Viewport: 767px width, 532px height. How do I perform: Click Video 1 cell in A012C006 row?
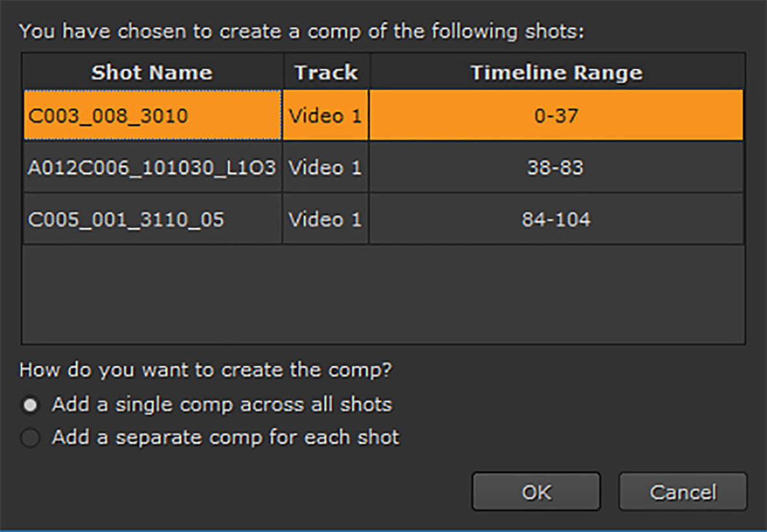325,168
